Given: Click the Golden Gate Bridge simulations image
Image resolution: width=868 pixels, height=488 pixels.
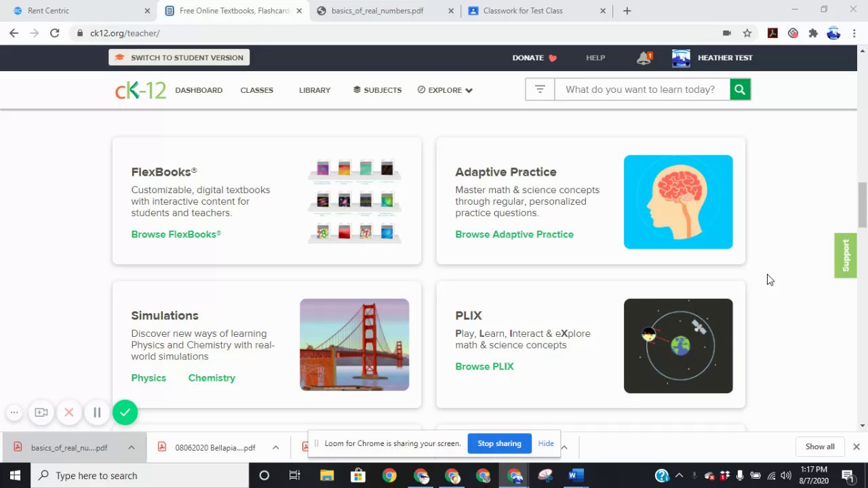Looking at the screenshot, I should click(x=355, y=345).
